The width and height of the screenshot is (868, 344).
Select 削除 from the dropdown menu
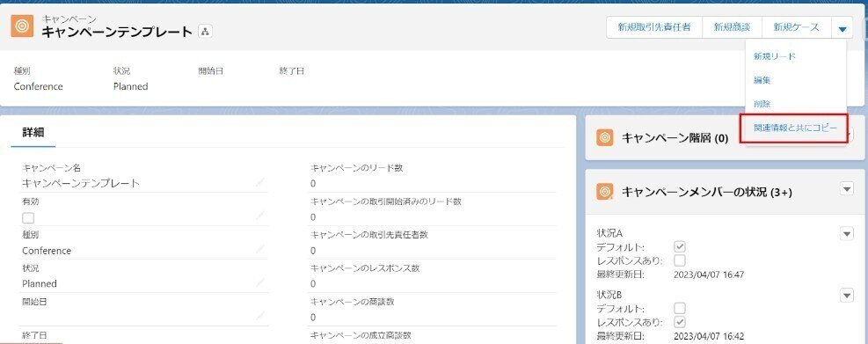click(796, 104)
